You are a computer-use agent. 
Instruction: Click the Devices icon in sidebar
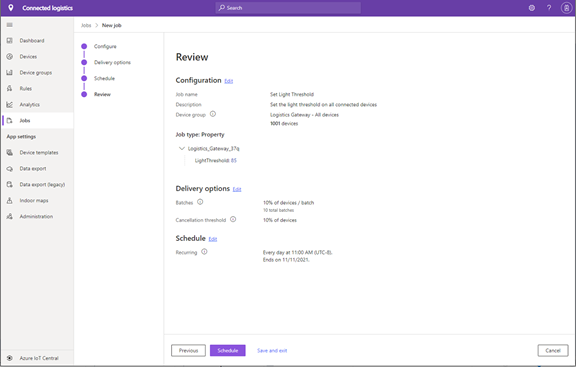click(x=10, y=57)
